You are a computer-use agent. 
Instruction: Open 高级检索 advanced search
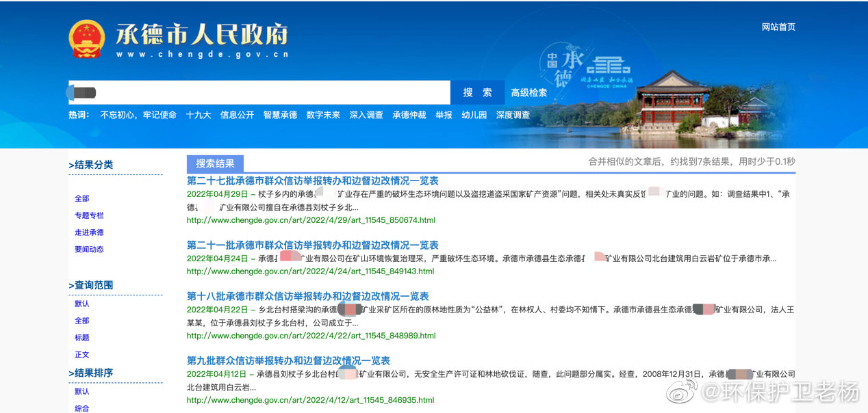(x=529, y=93)
